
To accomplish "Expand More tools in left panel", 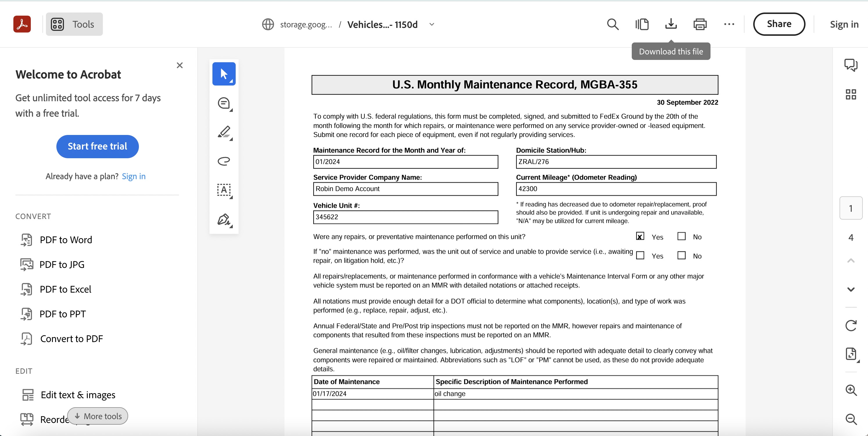I will pos(98,416).
